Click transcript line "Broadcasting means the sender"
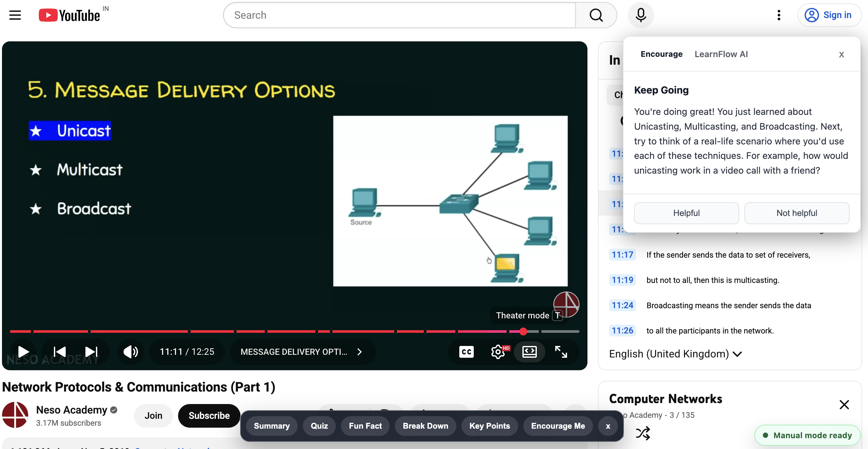Viewport: 868px width, 449px height. point(729,305)
